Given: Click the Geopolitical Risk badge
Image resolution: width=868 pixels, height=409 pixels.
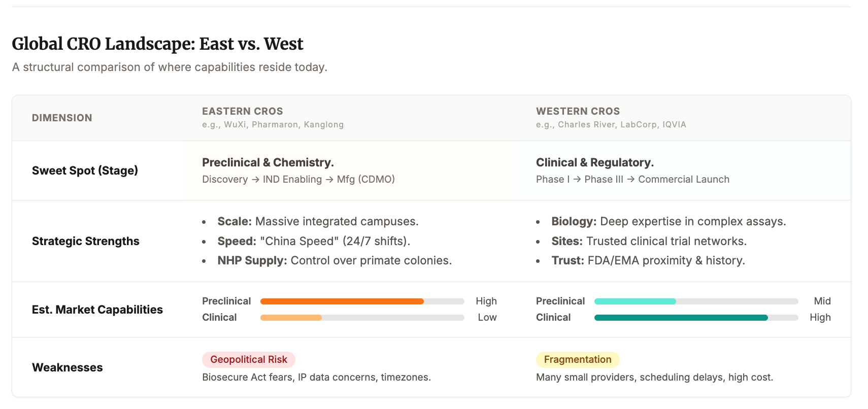Looking at the screenshot, I should pyautogui.click(x=248, y=360).
